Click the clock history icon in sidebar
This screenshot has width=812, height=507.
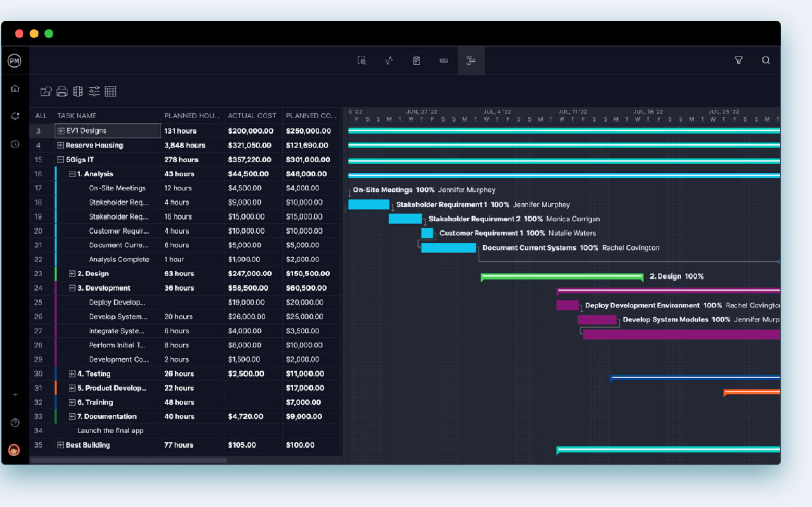[x=15, y=143]
